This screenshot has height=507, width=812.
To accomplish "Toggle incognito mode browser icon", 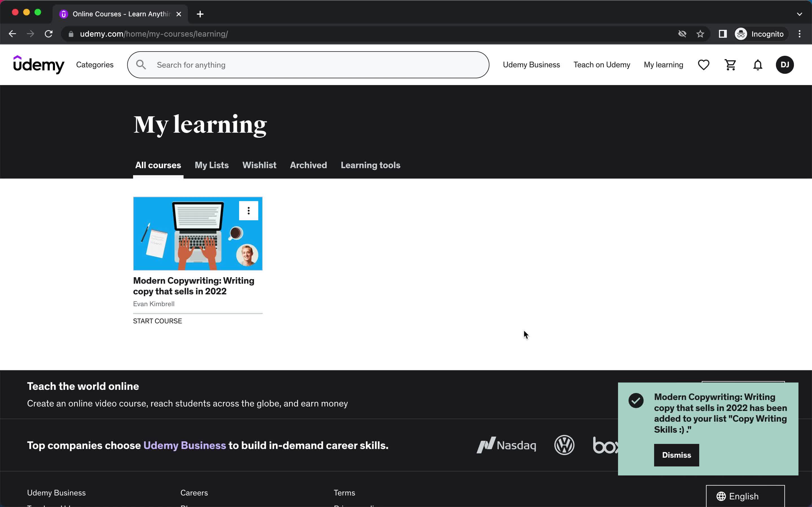I will [x=741, y=34].
